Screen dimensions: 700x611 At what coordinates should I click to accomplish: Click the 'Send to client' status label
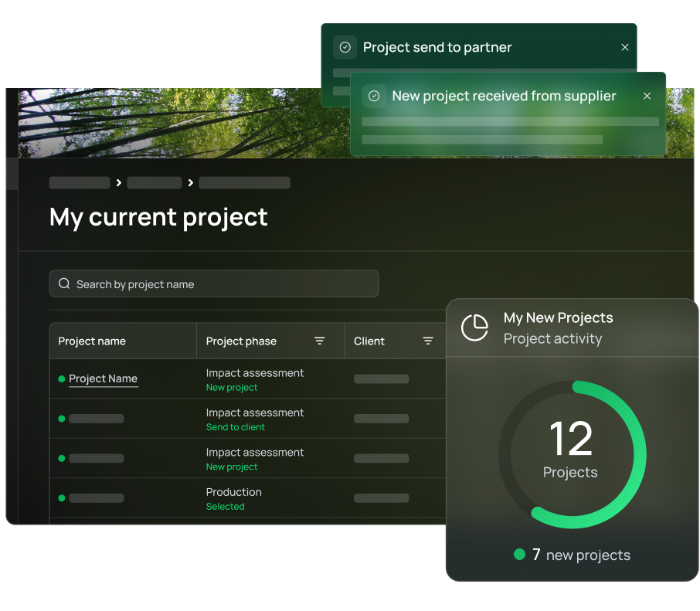tap(235, 427)
